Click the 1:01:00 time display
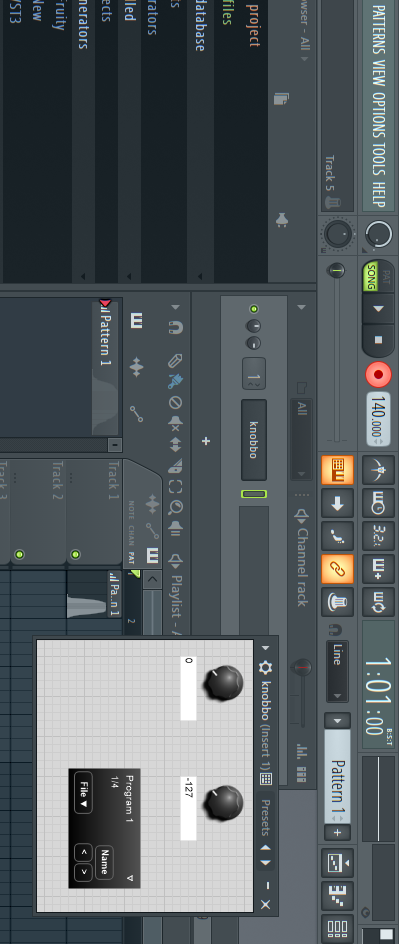 [379, 685]
